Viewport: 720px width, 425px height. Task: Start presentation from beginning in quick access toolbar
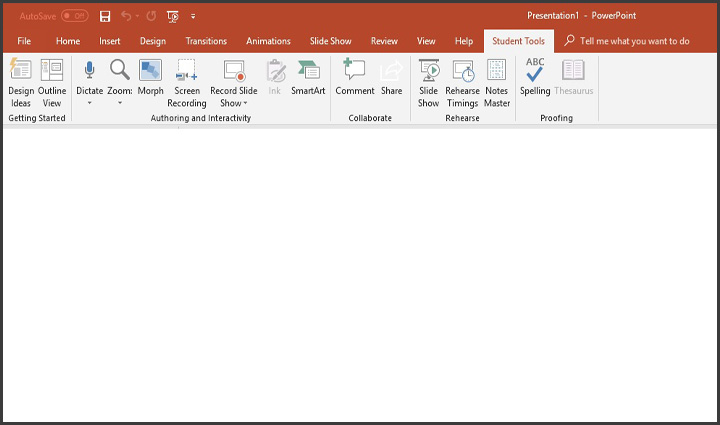[x=173, y=17]
